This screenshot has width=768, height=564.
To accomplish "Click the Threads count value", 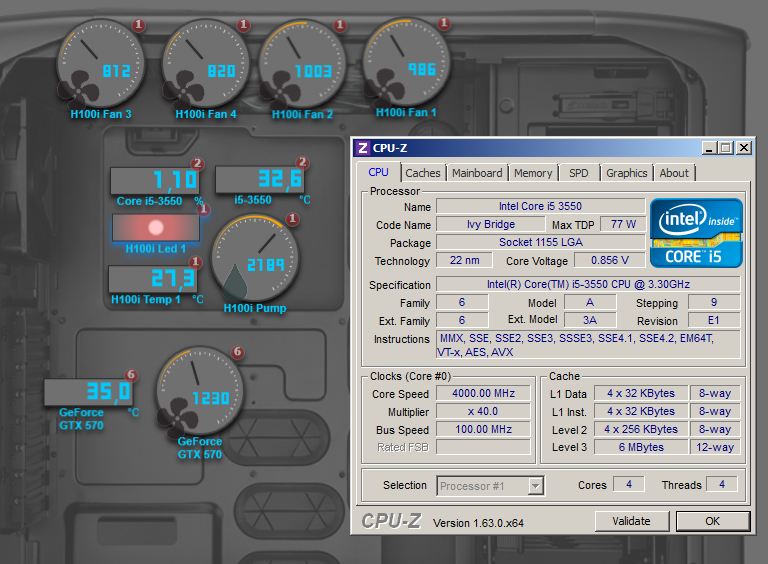I will point(722,485).
